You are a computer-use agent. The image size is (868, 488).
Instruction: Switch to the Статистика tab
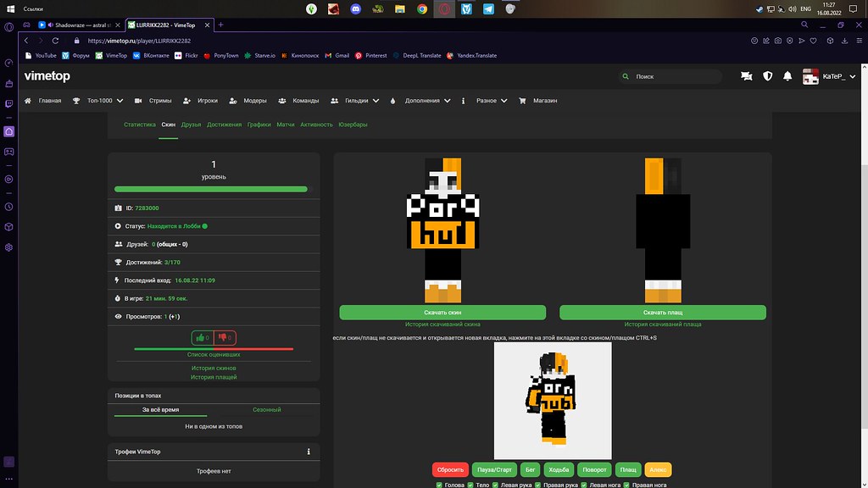click(140, 125)
